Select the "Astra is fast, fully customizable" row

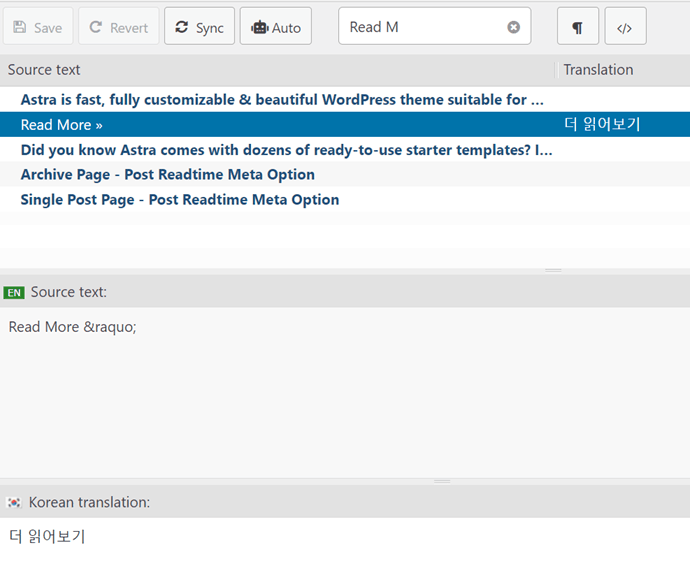point(345,99)
